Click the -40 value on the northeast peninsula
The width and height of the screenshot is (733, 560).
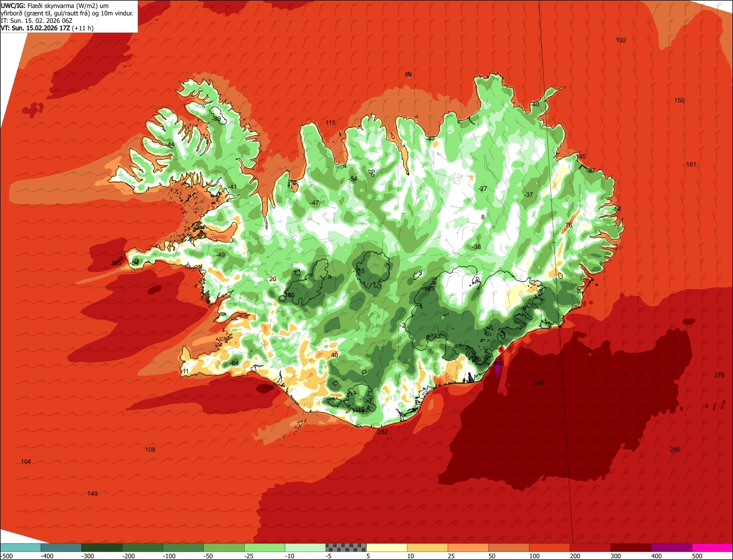[535, 104]
